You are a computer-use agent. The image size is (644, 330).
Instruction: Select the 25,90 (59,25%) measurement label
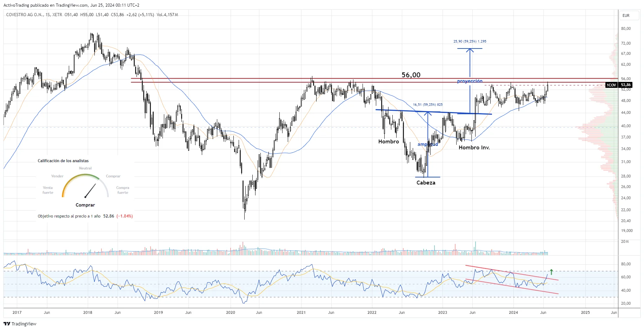point(470,41)
